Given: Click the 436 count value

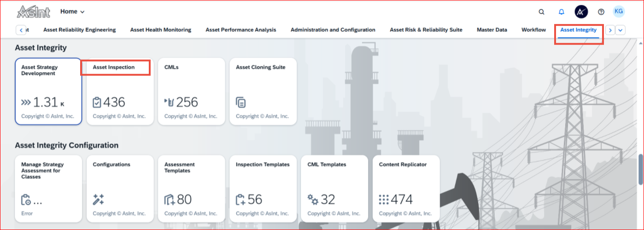Looking at the screenshot, I should (114, 102).
